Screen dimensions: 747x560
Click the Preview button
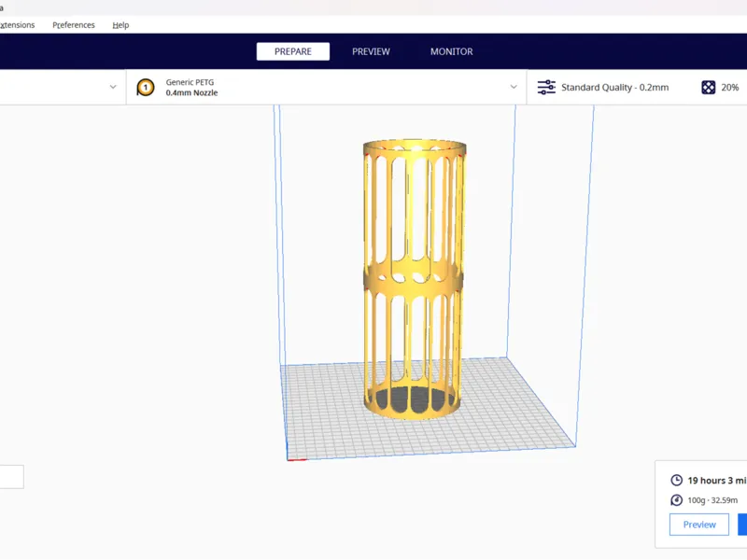(x=698, y=525)
